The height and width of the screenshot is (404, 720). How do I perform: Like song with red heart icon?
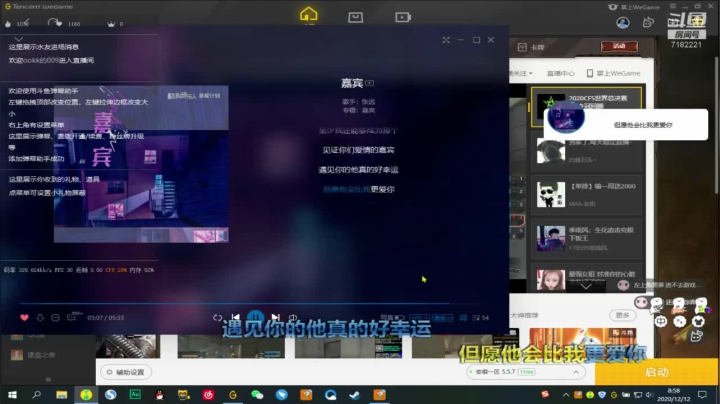tap(24, 317)
